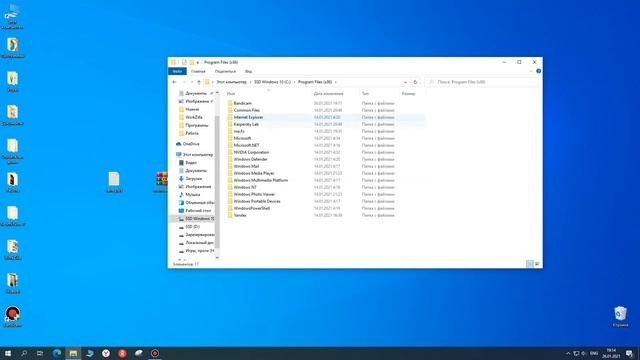Viewport: 640px width, 360px height.
Task: Open the Вид ribbon tab
Action: [x=248, y=71]
